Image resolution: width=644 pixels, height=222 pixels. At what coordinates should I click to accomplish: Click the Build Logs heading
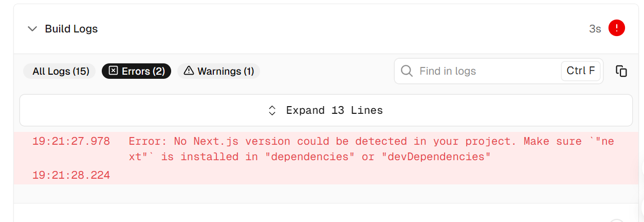pyautogui.click(x=71, y=29)
